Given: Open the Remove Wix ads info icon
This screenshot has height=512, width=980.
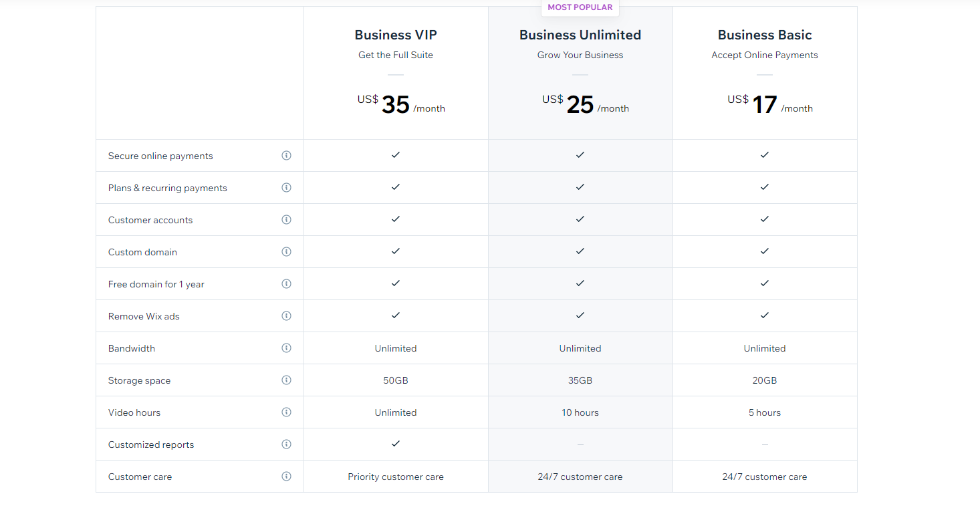Looking at the screenshot, I should tap(286, 316).
